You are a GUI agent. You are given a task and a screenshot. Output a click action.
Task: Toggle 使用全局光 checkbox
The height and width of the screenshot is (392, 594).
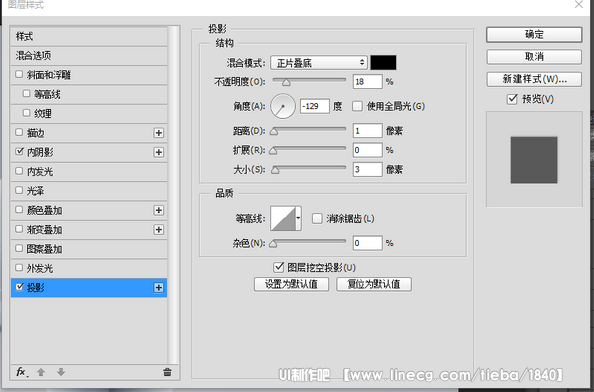point(357,106)
